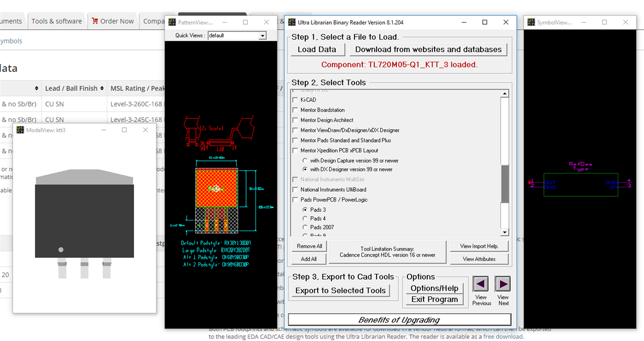Click the Tool Limitation Summary box
Image resolution: width=644 pixels, height=341 pixels.
pos(387,252)
